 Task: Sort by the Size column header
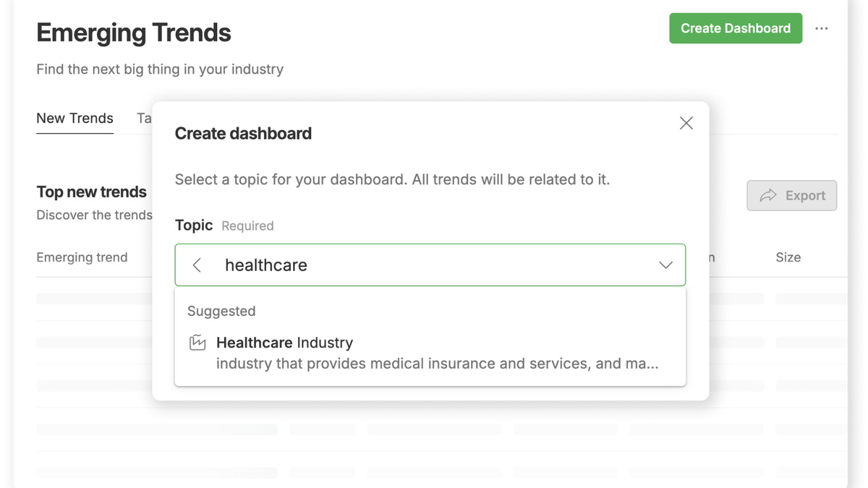tap(788, 257)
